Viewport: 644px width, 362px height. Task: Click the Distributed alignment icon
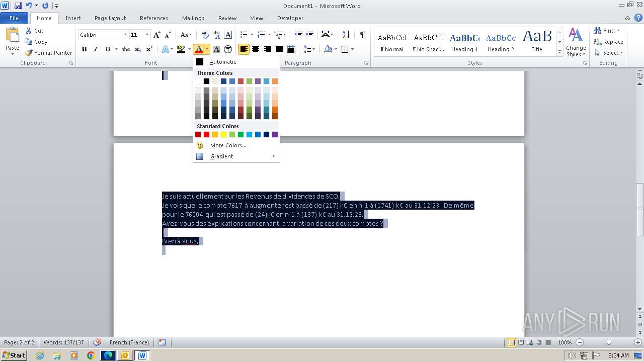291,49
